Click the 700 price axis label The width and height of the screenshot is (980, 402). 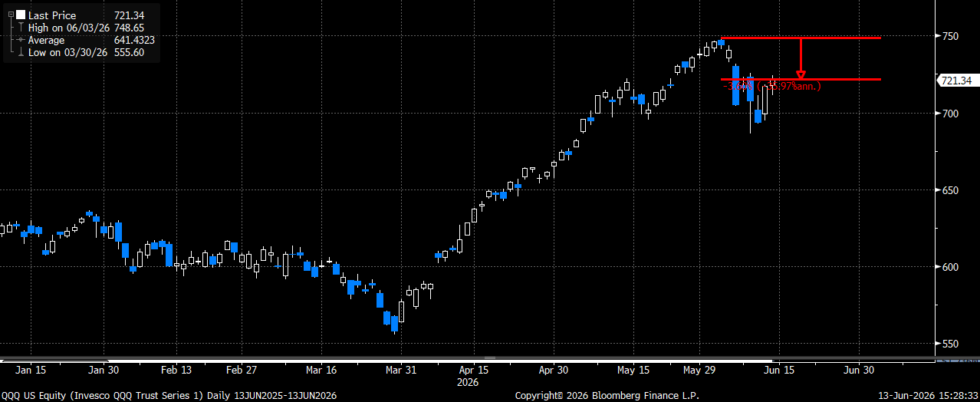click(x=949, y=113)
